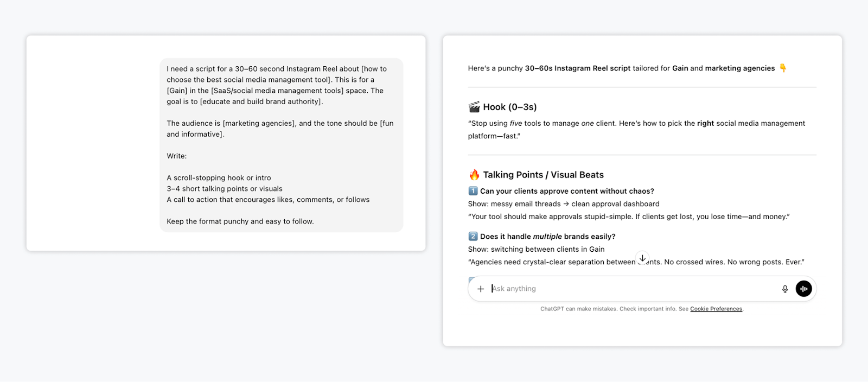Click 'Can your clients approve content without chaos?'
The image size is (868, 382).
pos(567,191)
